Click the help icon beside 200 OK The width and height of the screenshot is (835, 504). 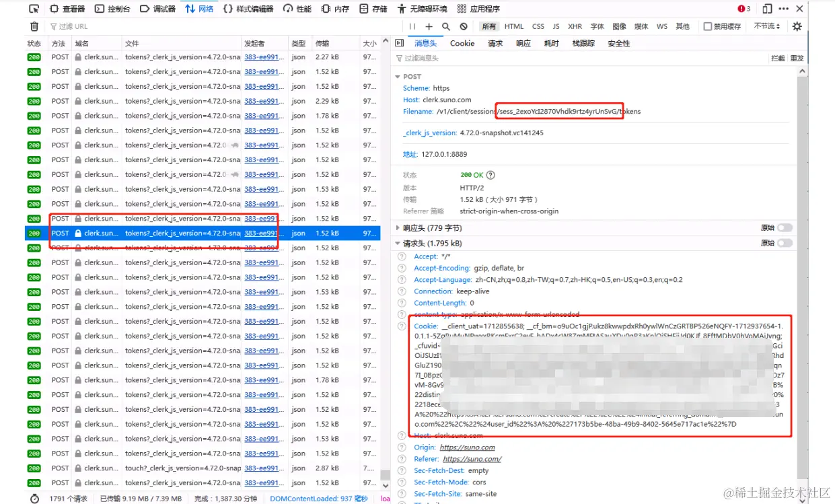pos(491,175)
